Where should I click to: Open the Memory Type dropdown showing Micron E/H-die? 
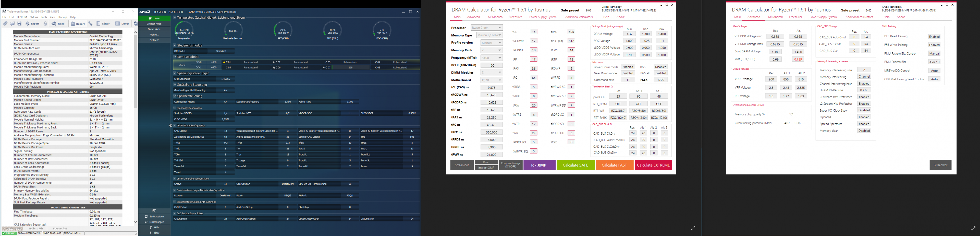(x=489, y=35)
